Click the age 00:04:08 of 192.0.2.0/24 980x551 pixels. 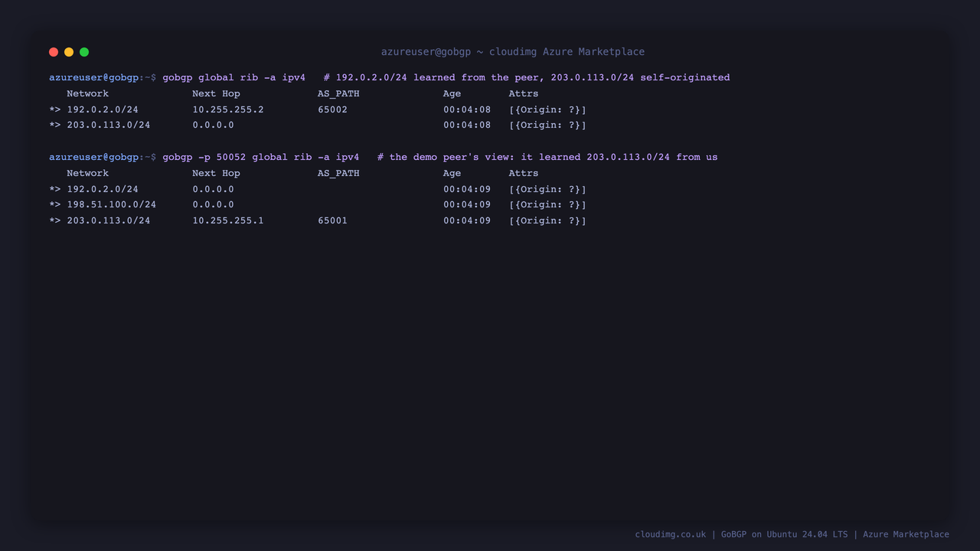click(467, 109)
